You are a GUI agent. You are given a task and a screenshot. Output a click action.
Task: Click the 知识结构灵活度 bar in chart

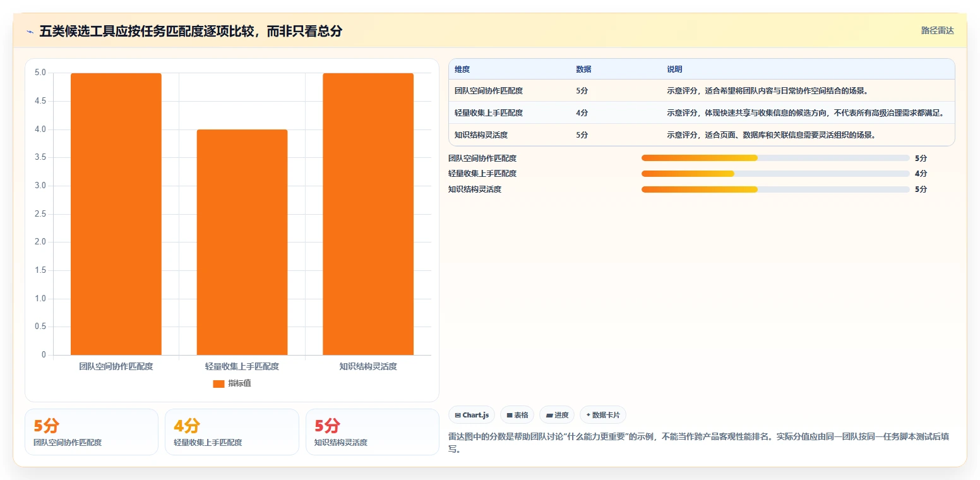point(368,214)
